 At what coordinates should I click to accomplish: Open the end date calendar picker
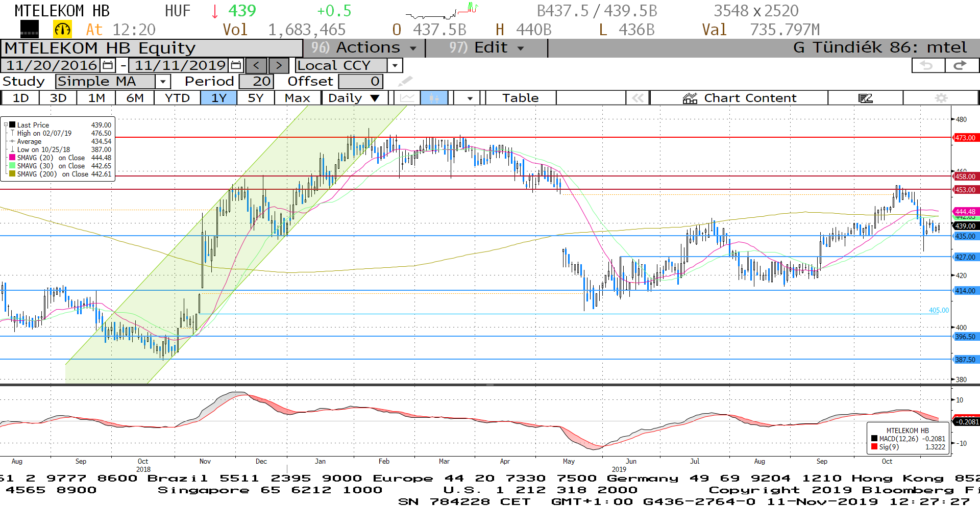pos(235,65)
